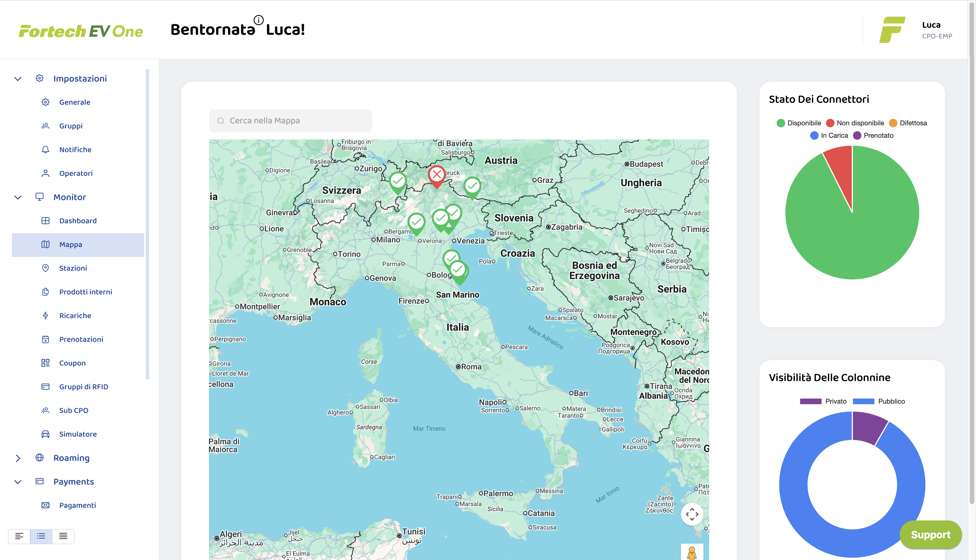Open the Dashboard menu item
The image size is (976, 560).
[x=78, y=221]
